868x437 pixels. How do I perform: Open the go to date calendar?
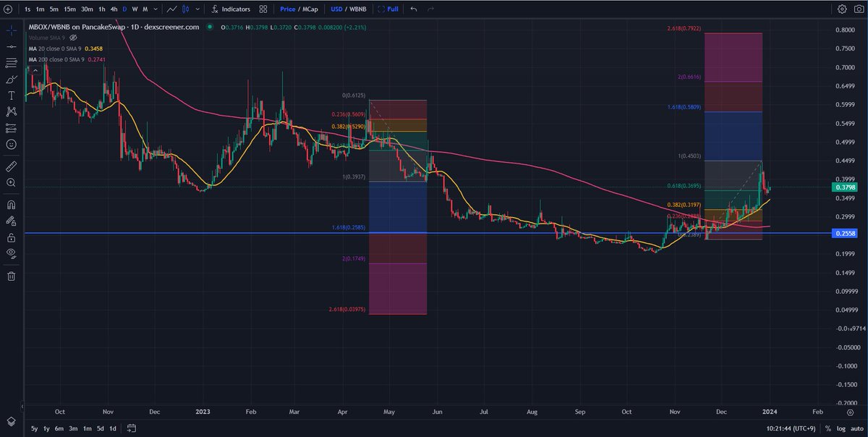coord(132,428)
